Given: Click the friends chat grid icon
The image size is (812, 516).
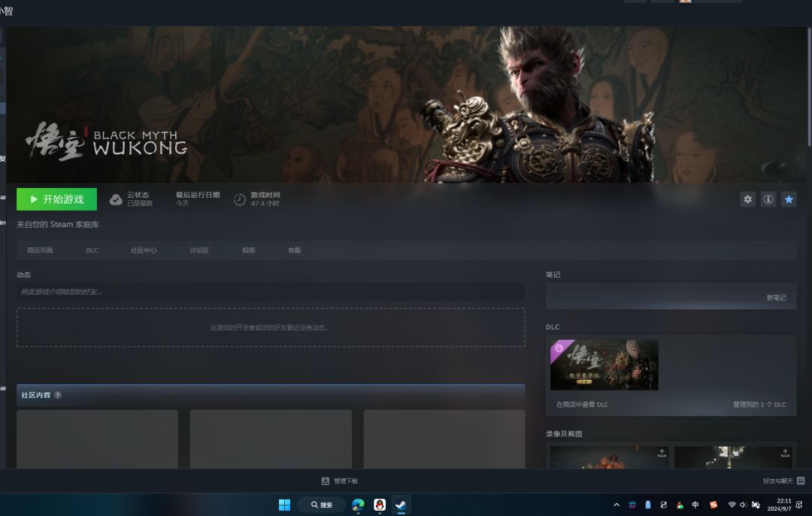Looking at the screenshot, I should click(x=801, y=481).
